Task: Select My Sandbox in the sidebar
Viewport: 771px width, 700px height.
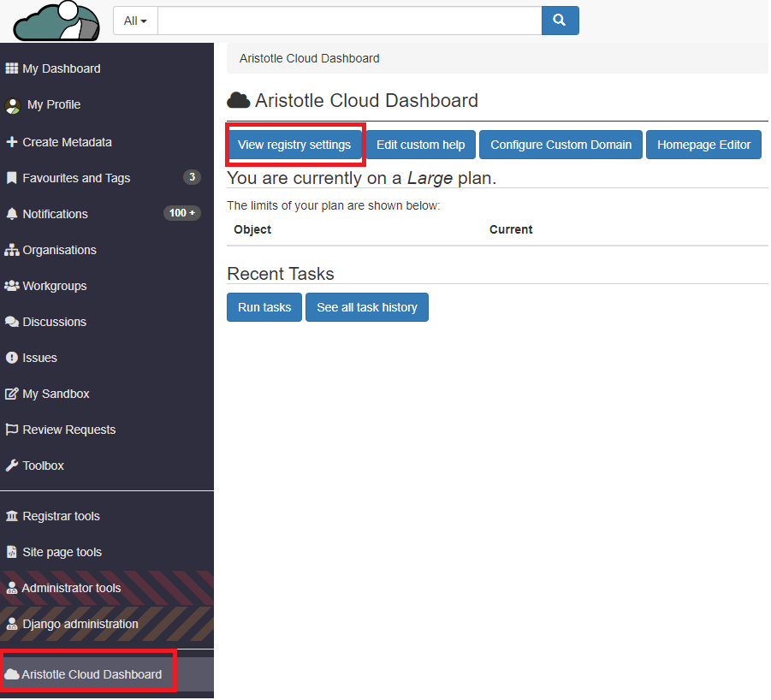Action: coord(56,394)
